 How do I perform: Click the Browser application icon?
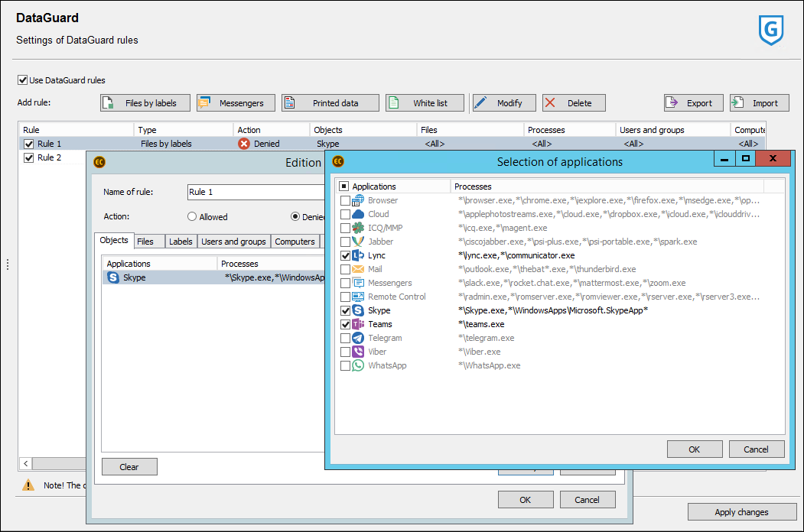click(358, 200)
